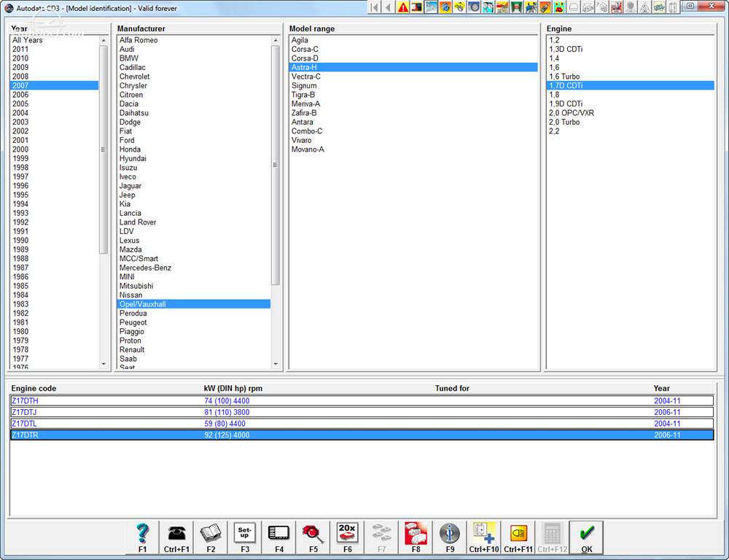Image resolution: width=729 pixels, height=560 pixels.
Task: Click the green garage icon in top toolbar
Action: pos(516,7)
